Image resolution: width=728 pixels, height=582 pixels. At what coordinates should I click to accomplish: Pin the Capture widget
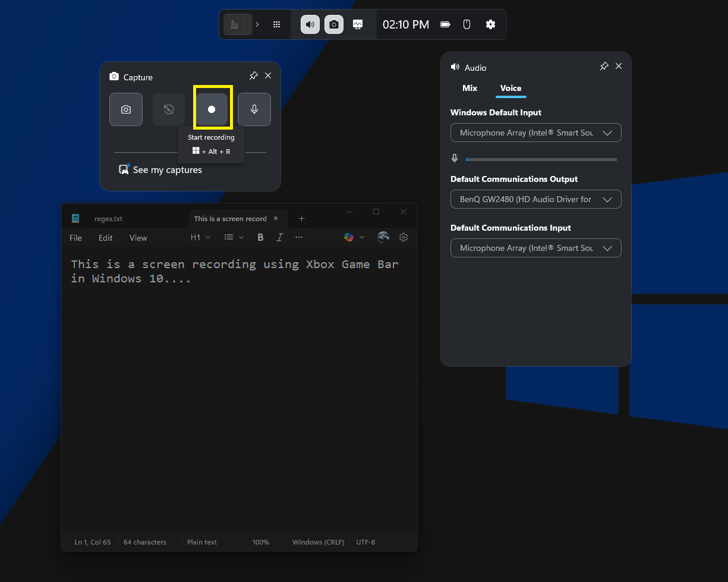[253, 76]
